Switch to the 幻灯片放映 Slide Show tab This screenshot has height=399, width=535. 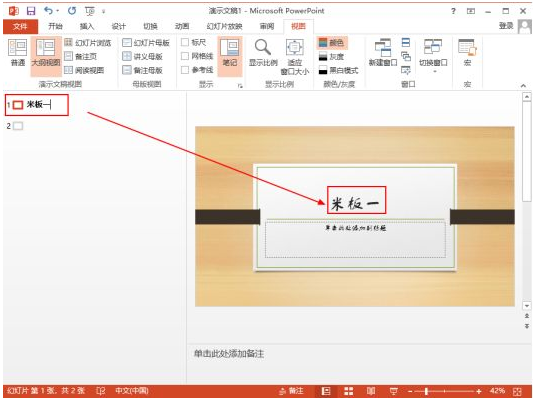coord(225,26)
